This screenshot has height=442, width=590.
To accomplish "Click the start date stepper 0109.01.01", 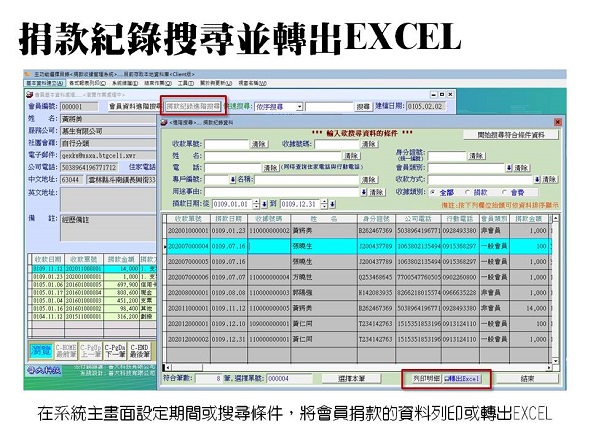I will (256, 204).
